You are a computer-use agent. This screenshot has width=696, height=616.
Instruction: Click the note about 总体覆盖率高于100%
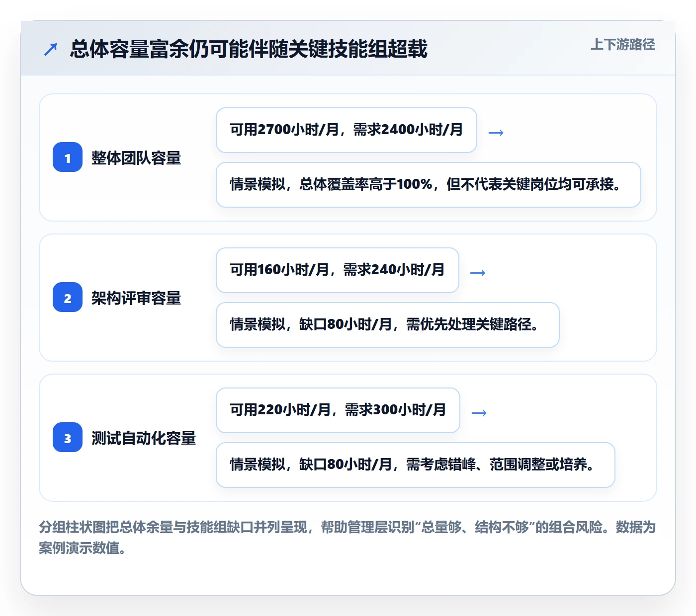429,185
